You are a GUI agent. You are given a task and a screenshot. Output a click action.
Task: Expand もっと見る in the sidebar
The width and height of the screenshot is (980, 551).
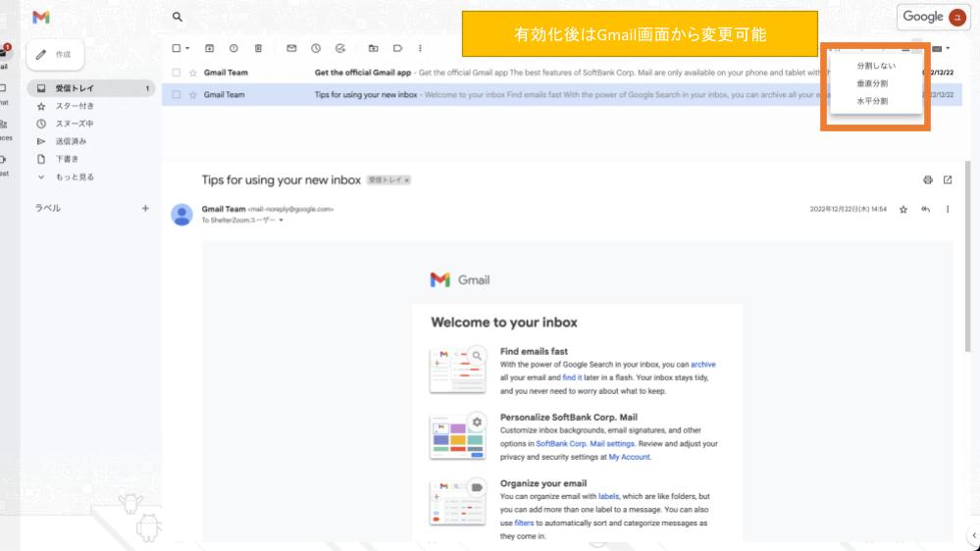[75, 177]
